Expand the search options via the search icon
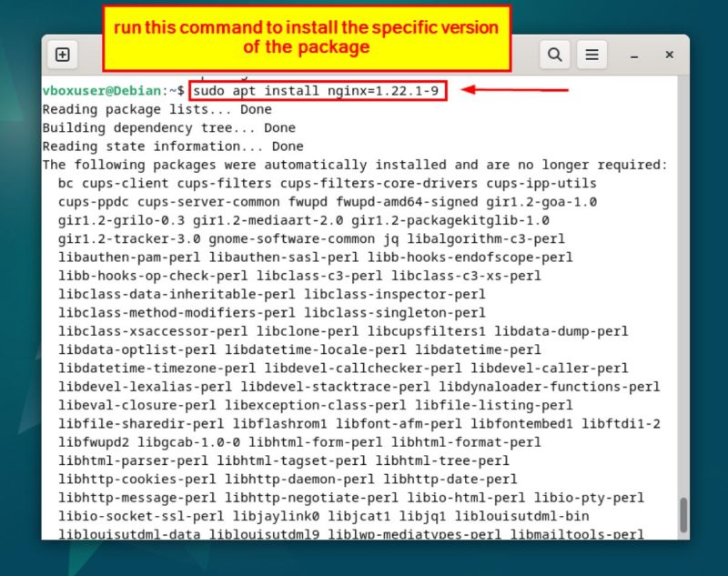The height and width of the screenshot is (576, 728). 555,54
